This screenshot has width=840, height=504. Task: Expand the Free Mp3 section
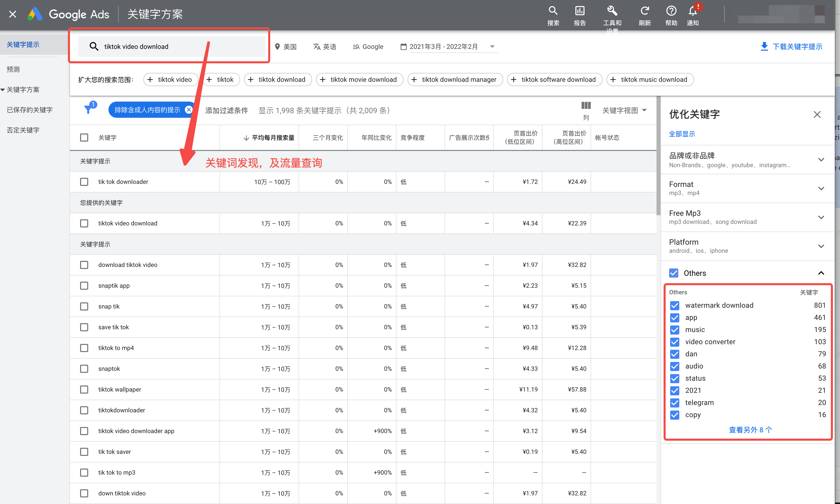tap(821, 217)
